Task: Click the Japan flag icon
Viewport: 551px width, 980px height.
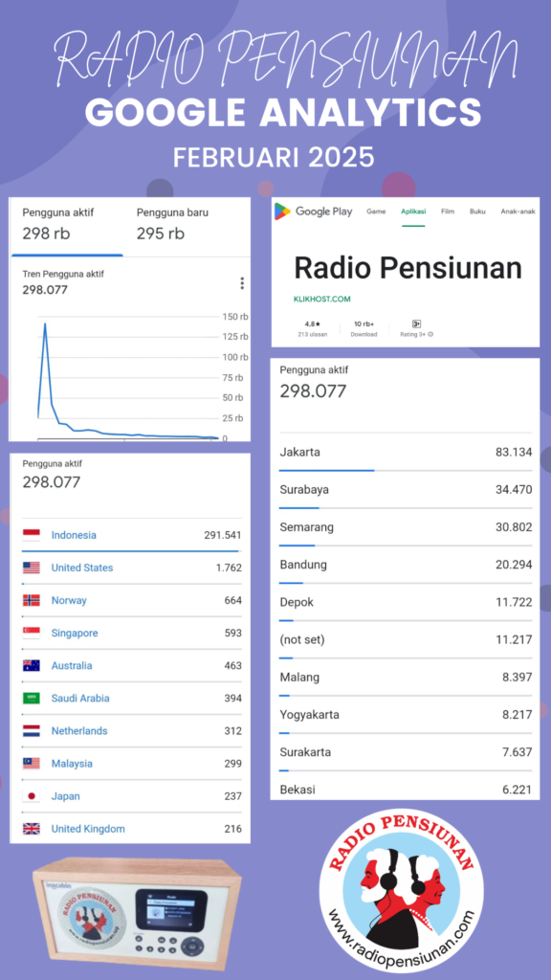Action: [x=32, y=796]
